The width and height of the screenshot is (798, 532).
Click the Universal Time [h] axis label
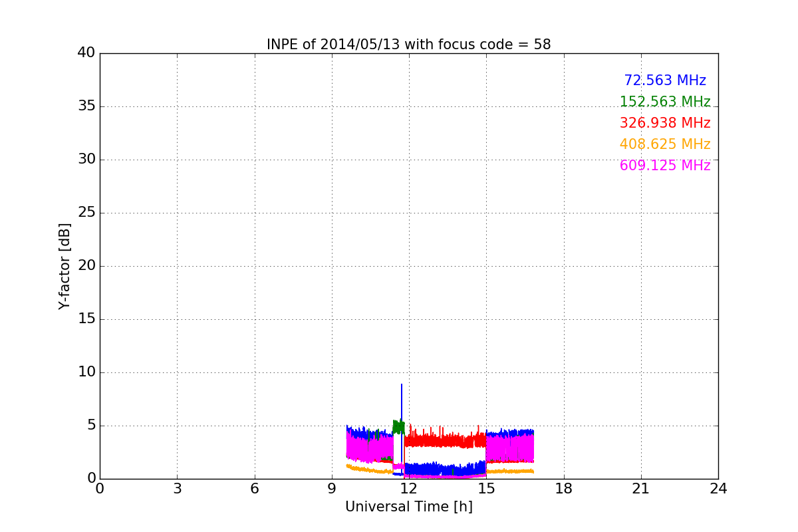pyautogui.click(x=408, y=507)
